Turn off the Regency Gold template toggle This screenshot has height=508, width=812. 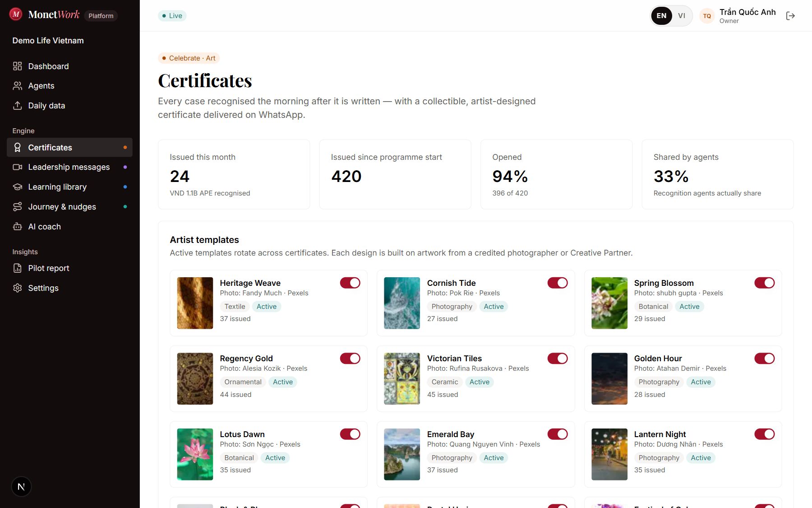350,359
